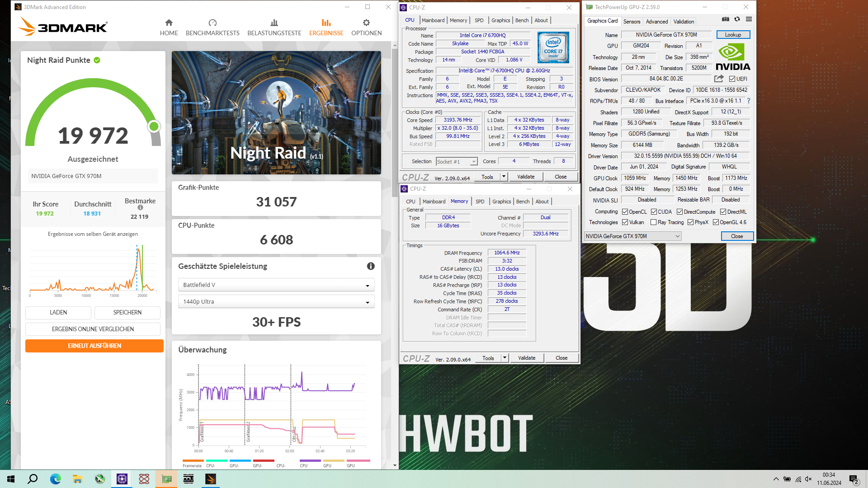Click the red atom-shaped taskbar icon

coord(144,479)
